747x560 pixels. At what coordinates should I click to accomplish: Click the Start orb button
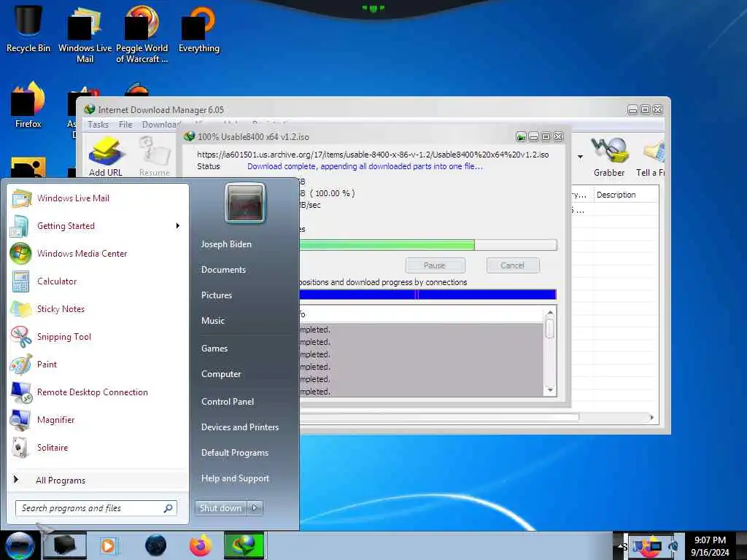tap(20, 545)
